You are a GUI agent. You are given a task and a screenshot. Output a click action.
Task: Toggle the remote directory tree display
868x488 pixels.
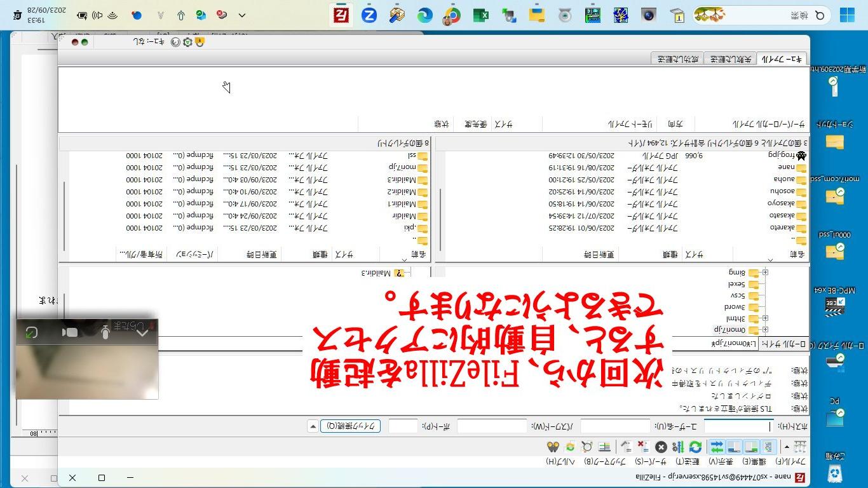coord(734,447)
